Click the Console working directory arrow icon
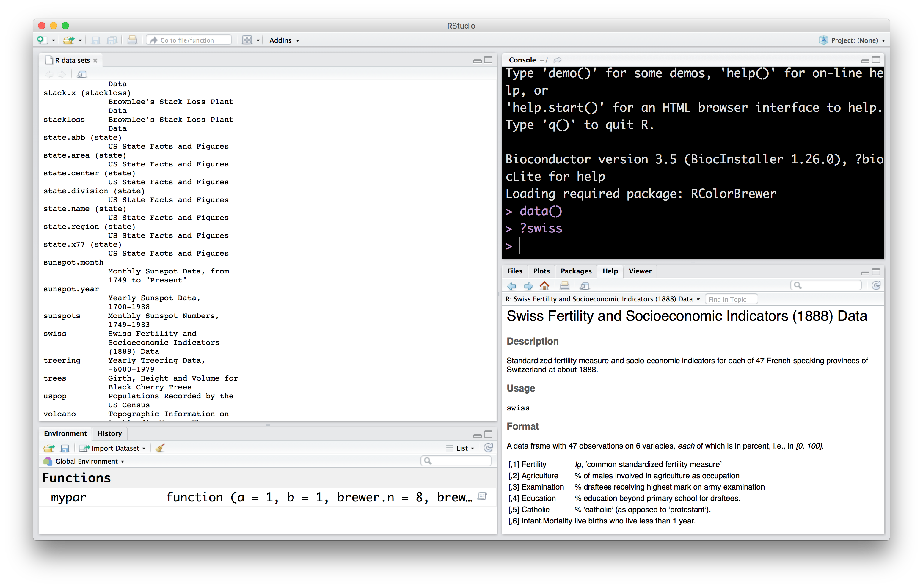The height and width of the screenshot is (588, 923). coord(558,60)
